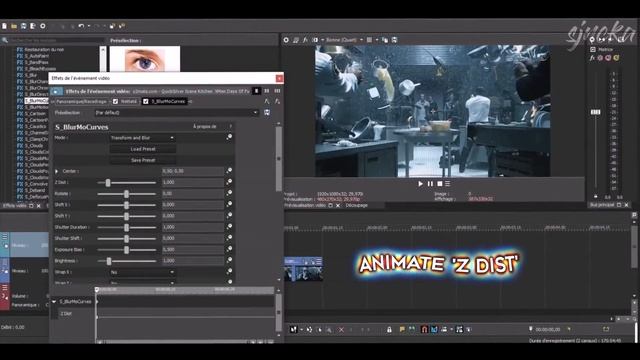Copy snapshot to clipboard in preview toolbar
Image resolution: width=640 pixels, height=360 pixels.
pos(385,40)
